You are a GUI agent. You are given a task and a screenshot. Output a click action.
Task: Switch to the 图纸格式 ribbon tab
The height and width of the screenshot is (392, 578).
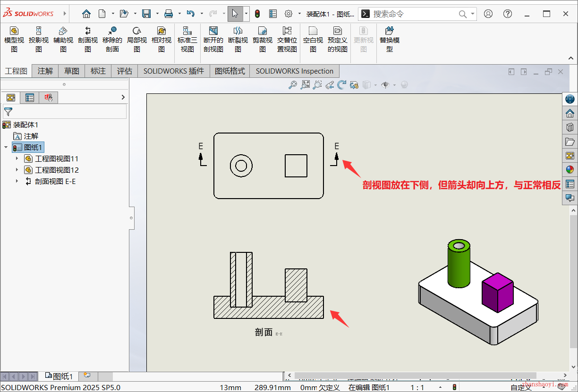tap(230, 71)
